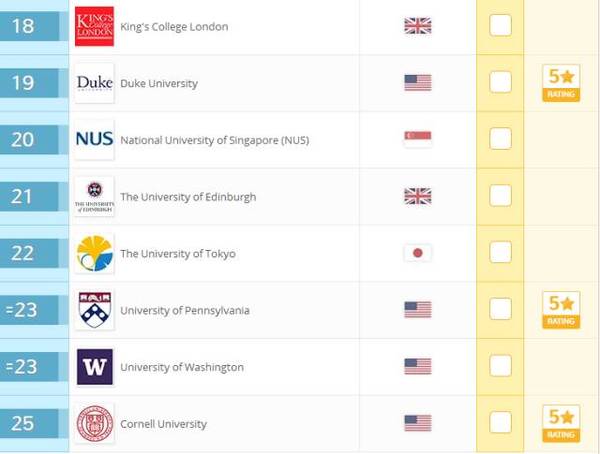The width and height of the screenshot is (600, 454).
Task: Click the King's College London logo
Action: 94,26
